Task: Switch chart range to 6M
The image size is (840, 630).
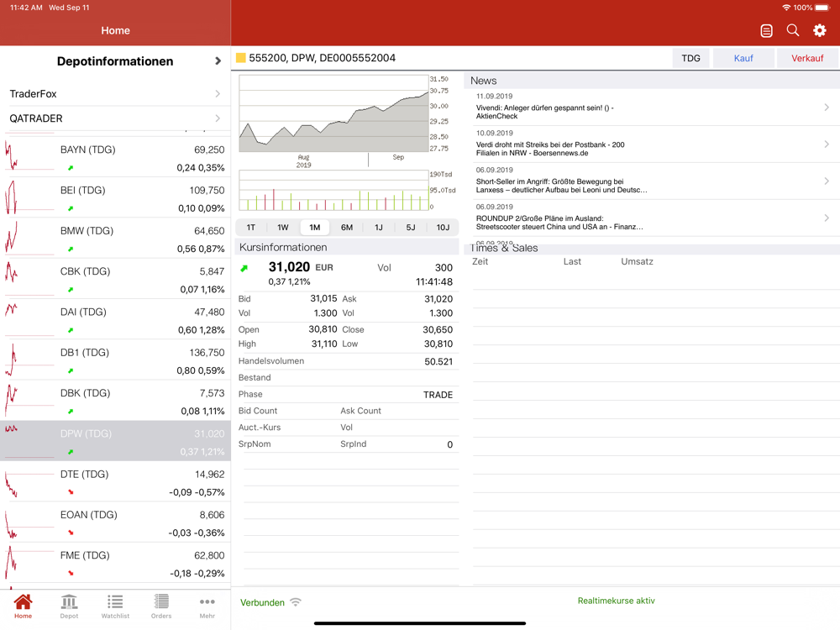Action: coord(347,228)
